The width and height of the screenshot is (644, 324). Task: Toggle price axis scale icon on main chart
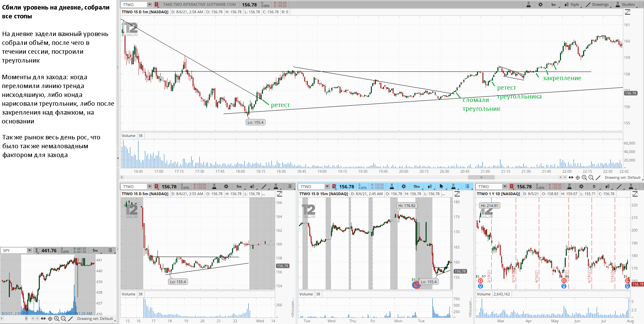(x=628, y=12)
